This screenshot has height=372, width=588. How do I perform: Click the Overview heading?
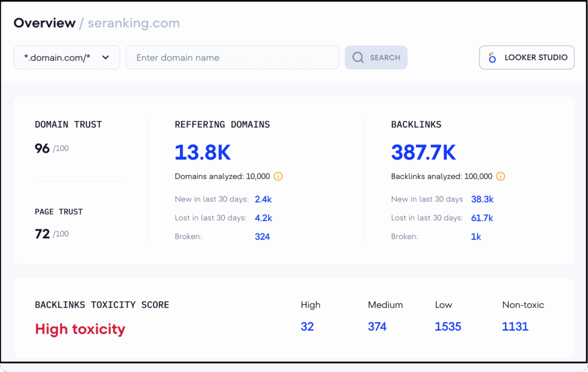point(45,23)
